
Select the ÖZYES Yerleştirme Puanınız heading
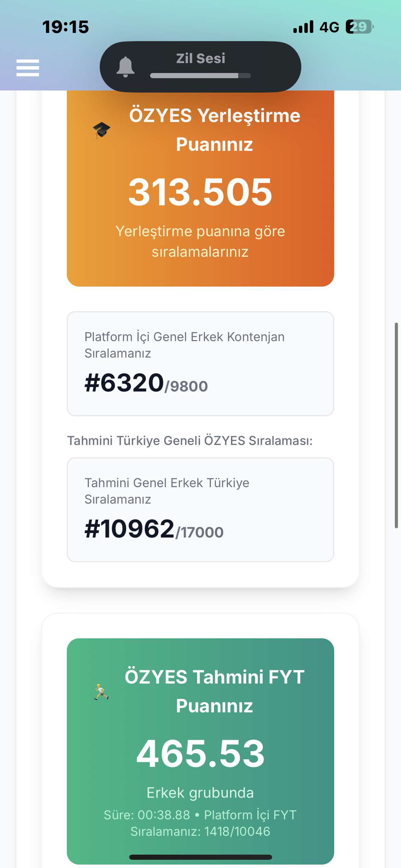(215, 130)
